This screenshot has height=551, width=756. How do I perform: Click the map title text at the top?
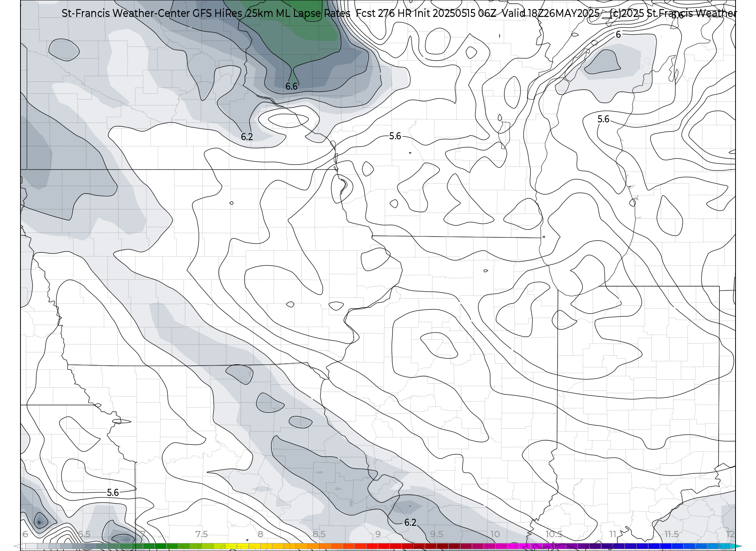point(398,13)
